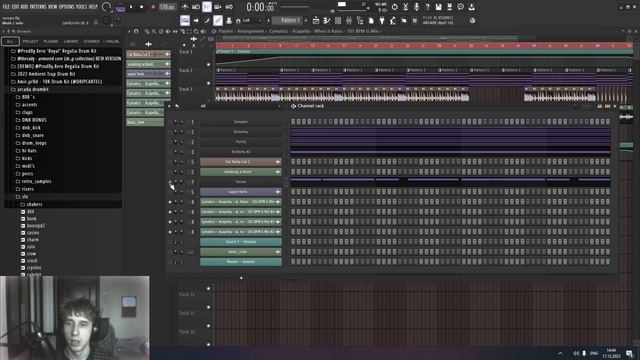The image size is (640, 360).
Task: Click the system tray volume icon
Action: [576, 353]
